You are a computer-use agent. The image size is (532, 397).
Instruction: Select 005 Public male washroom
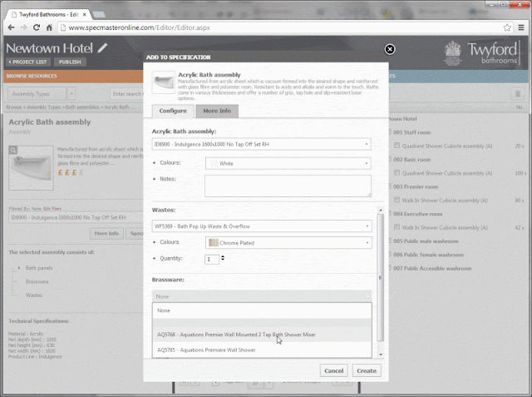click(x=426, y=241)
